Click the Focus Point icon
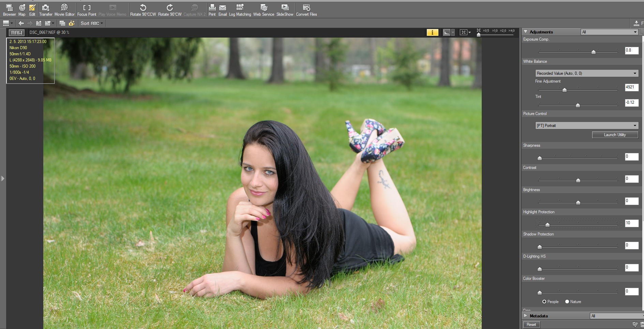Viewport: 644px width, 329px height. [x=87, y=10]
